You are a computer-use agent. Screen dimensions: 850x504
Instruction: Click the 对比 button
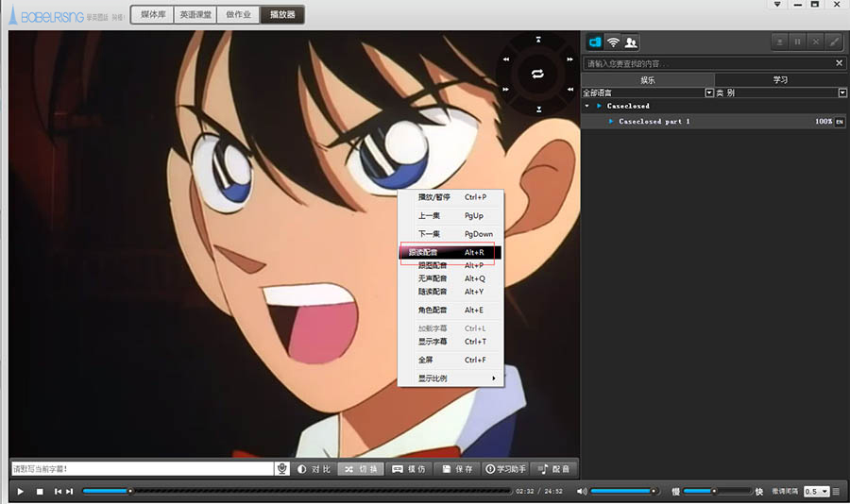pyautogui.click(x=314, y=469)
